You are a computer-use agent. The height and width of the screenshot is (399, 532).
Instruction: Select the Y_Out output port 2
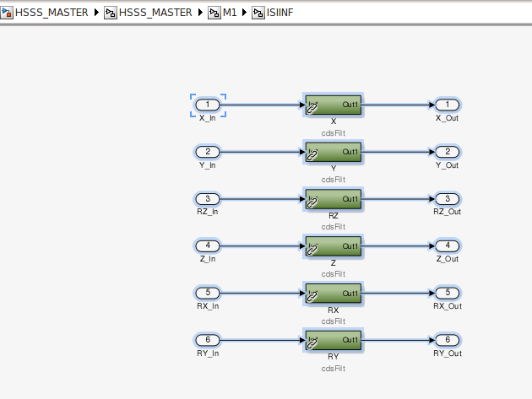(x=448, y=152)
